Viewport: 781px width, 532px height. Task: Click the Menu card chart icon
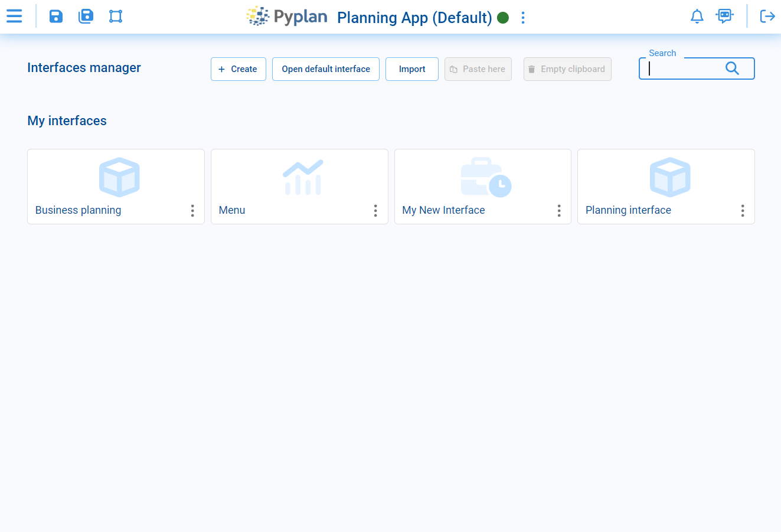[x=303, y=177]
